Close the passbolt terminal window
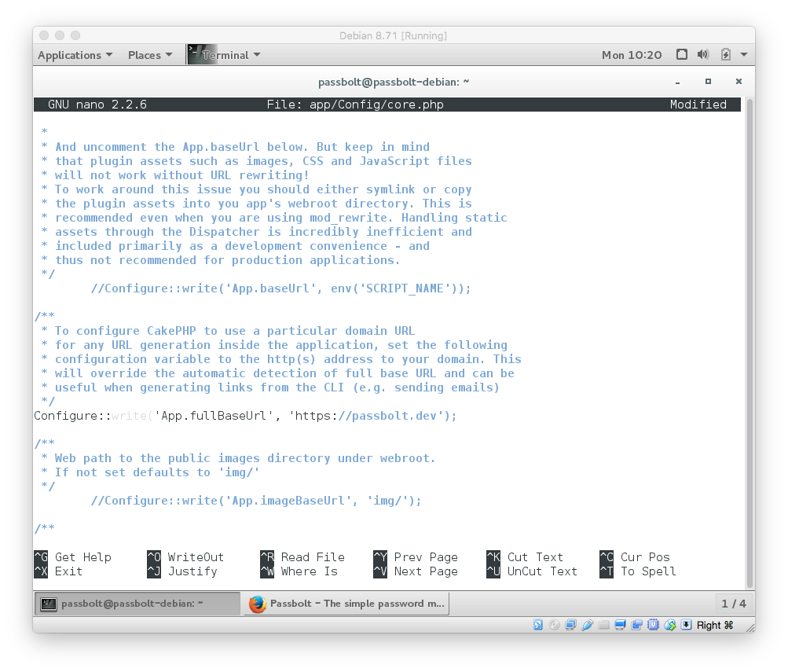Image resolution: width=788 pixels, height=672 pixels. pyautogui.click(x=739, y=82)
